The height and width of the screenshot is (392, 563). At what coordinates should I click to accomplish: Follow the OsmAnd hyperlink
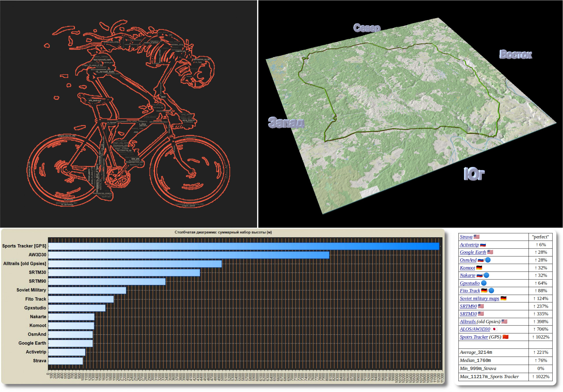pos(468,260)
